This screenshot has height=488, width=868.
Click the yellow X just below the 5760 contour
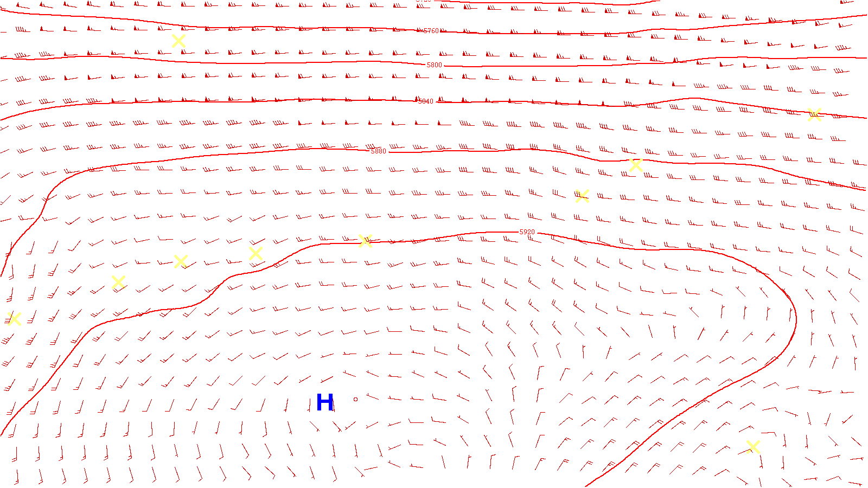[x=178, y=41]
